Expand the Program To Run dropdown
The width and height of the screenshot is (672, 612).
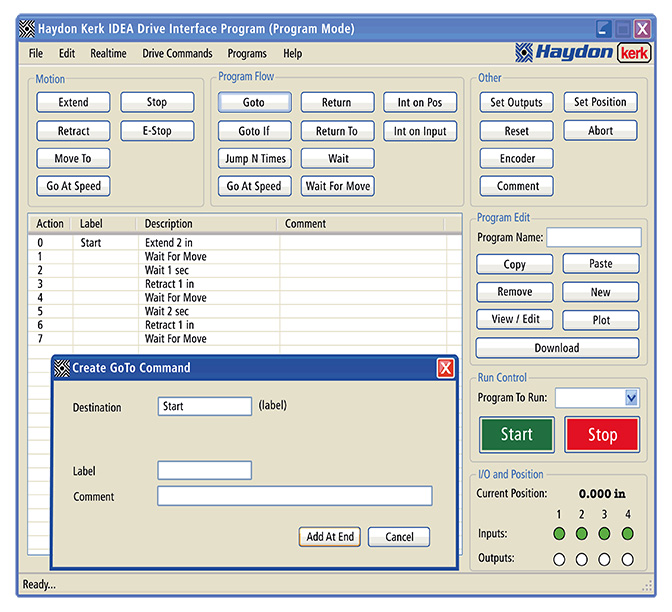[x=631, y=398]
